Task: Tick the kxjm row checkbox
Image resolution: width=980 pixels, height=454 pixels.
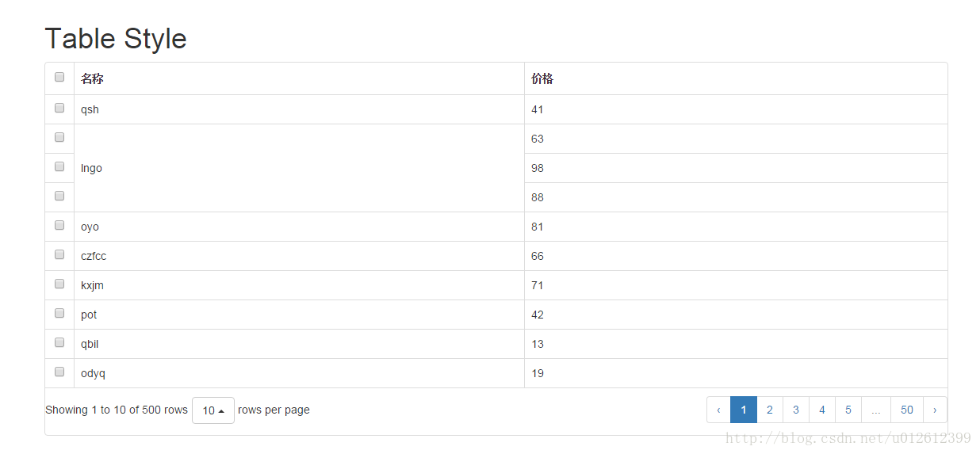Action: pos(59,284)
